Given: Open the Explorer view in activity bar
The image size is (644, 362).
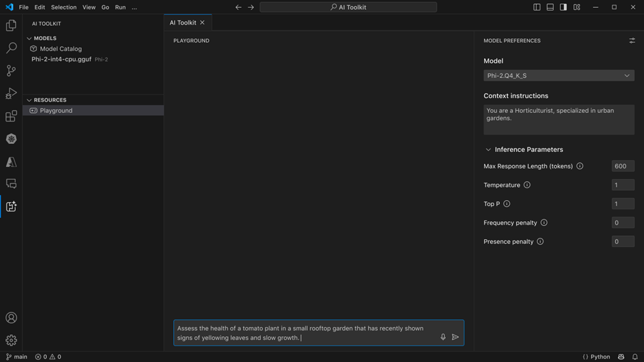Looking at the screenshot, I should pos(11,26).
